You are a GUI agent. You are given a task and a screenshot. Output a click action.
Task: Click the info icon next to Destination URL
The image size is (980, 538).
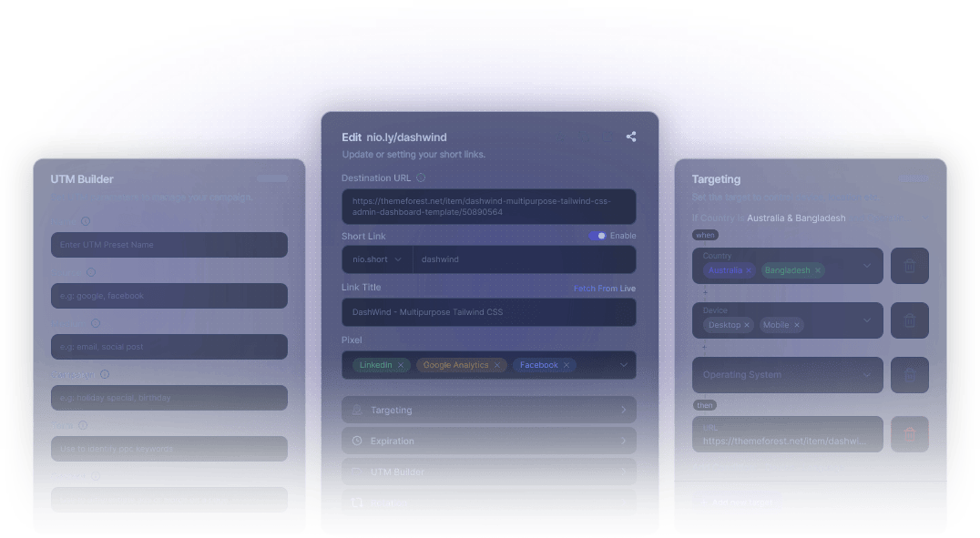coord(421,178)
